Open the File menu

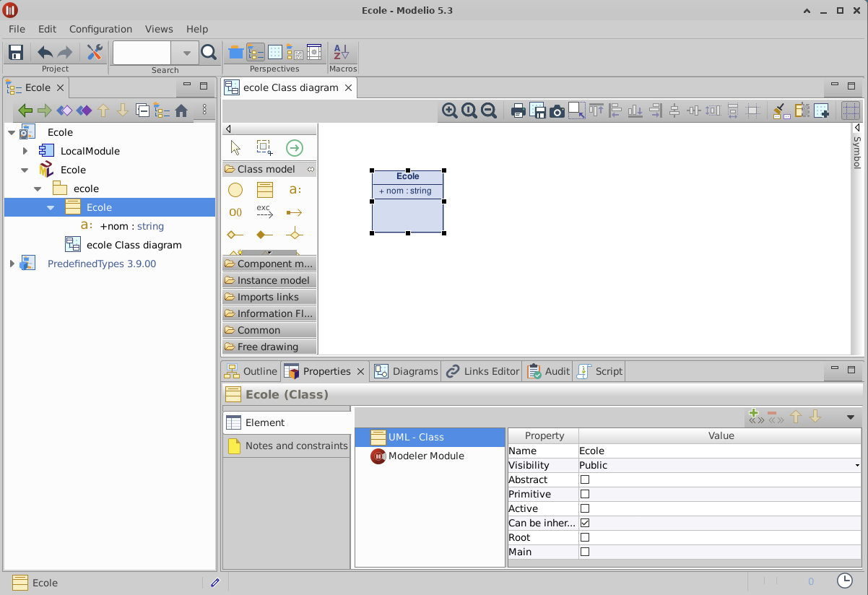point(17,29)
